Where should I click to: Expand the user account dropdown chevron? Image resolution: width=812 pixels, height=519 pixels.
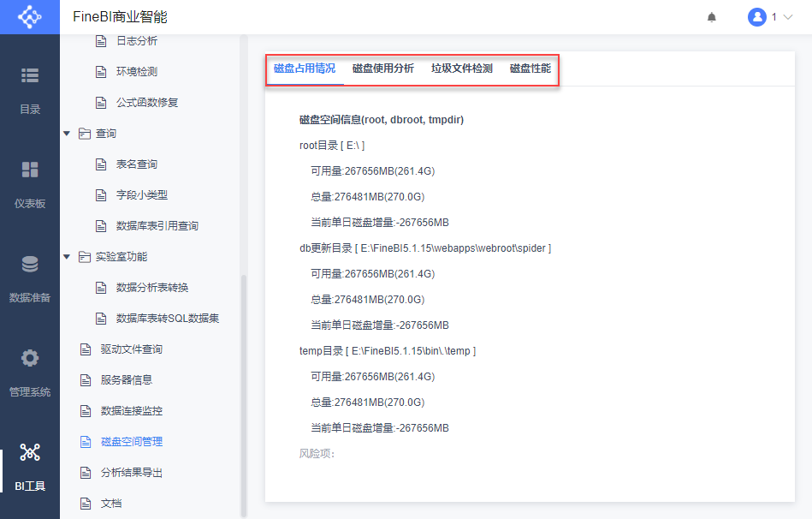788,17
